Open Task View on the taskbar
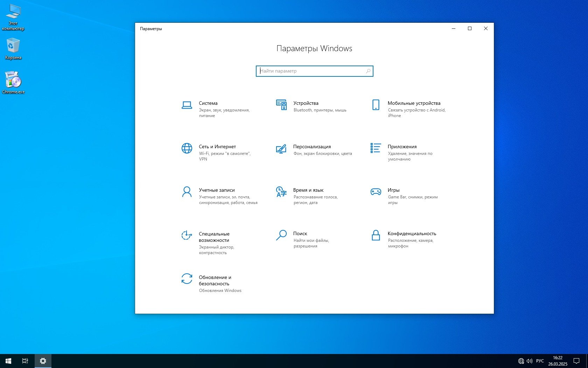Viewport: 588px width, 368px height. 25,361
